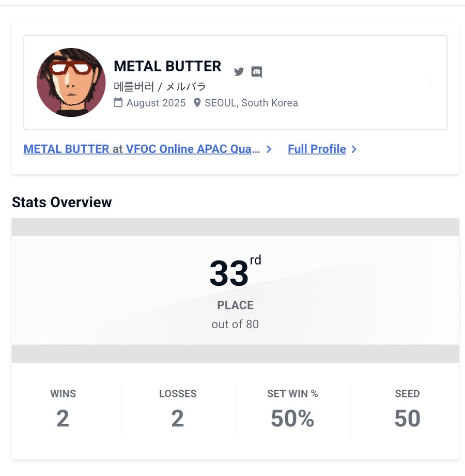The image size is (465, 476).
Task: Click the LOSSES stat value
Action: coord(177,418)
